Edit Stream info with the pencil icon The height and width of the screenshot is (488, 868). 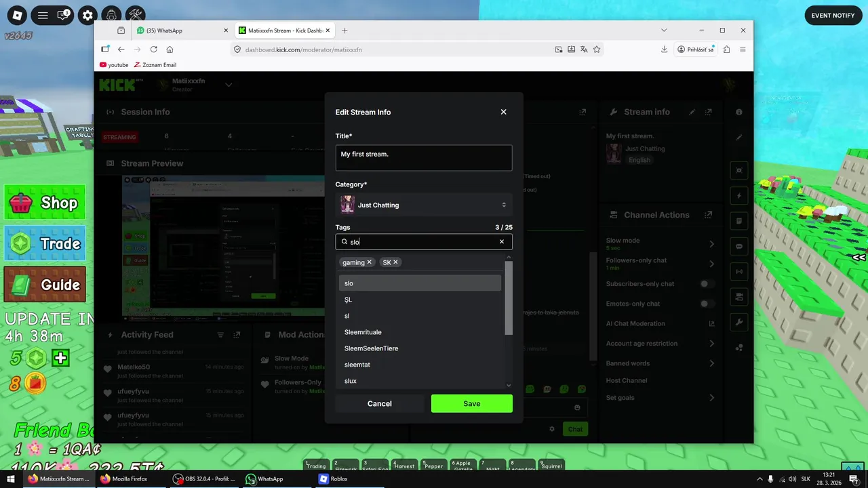[x=692, y=112]
